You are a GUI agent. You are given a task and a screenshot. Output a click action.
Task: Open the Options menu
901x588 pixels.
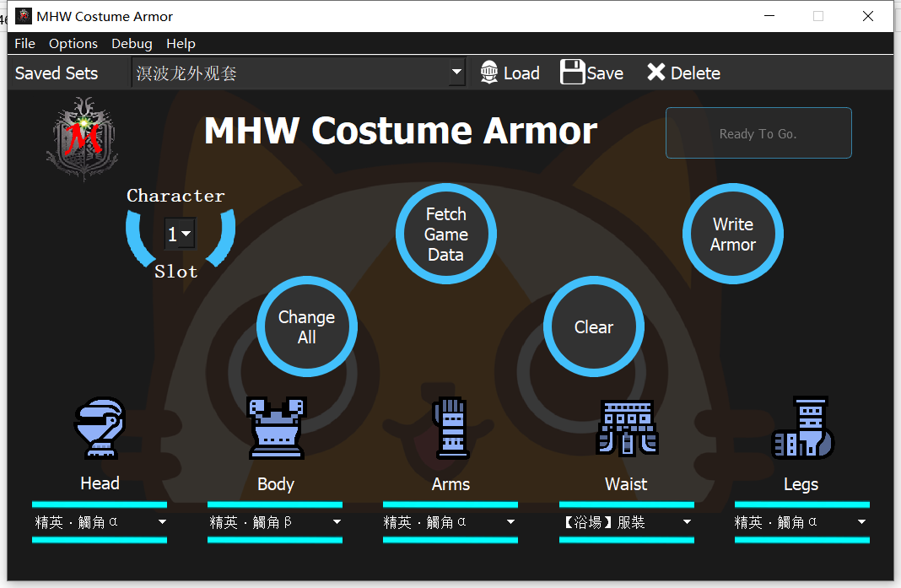pyautogui.click(x=73, y=44)
